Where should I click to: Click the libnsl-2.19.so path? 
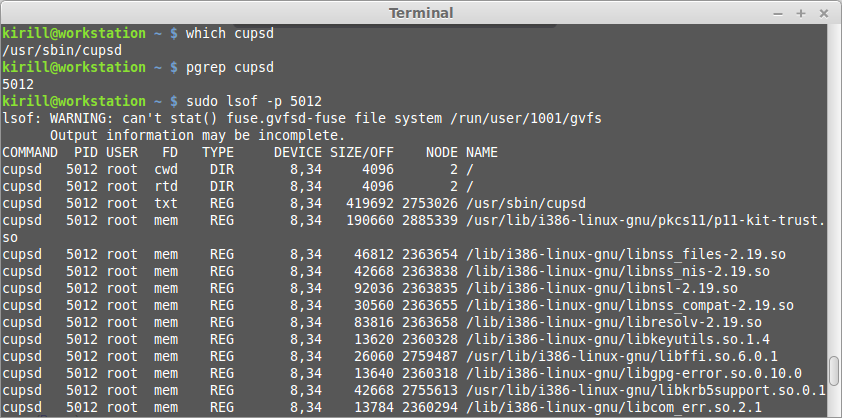tap(601, 289)
